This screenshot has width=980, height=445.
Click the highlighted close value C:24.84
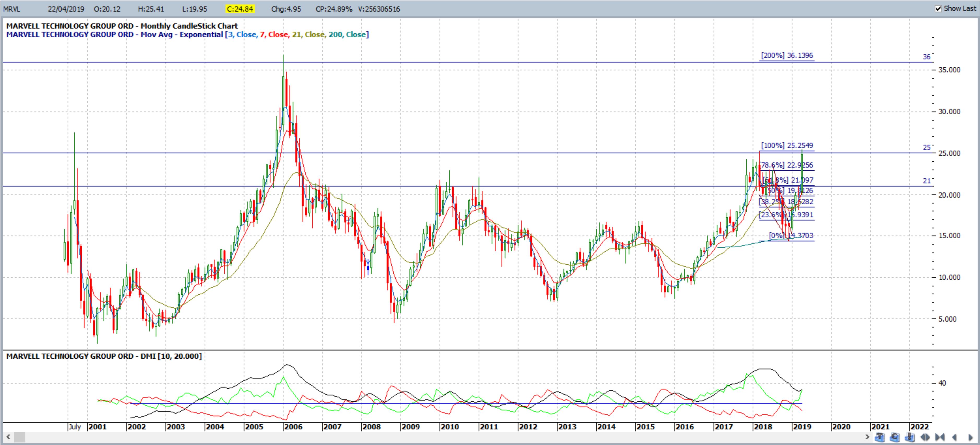click(x=240, y=9)
